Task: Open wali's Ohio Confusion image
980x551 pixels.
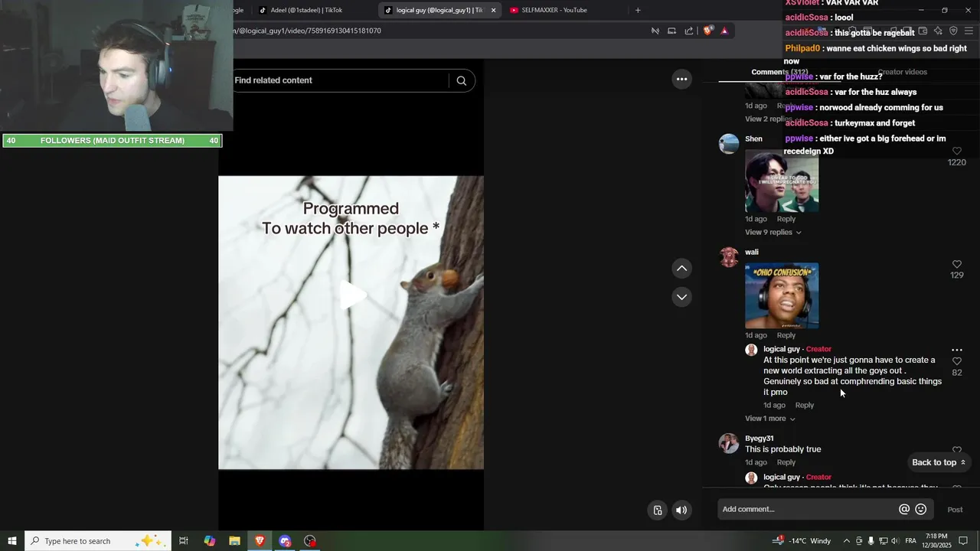Action: click(x=782, y=295)
